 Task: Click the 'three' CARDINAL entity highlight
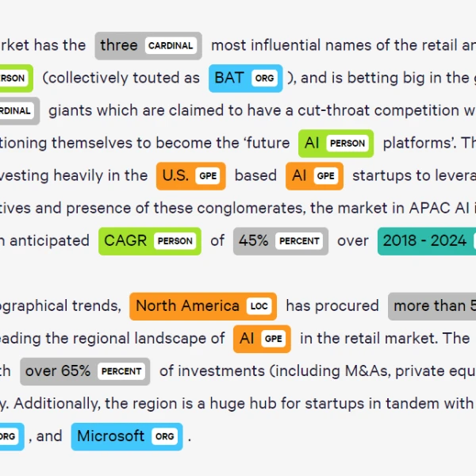(148, 46)
